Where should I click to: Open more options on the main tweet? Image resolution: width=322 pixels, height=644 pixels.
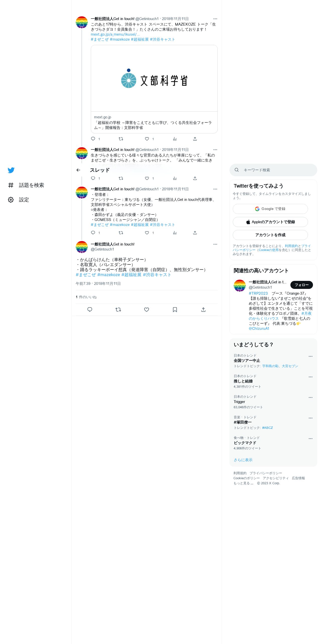[x=215, y=244]
